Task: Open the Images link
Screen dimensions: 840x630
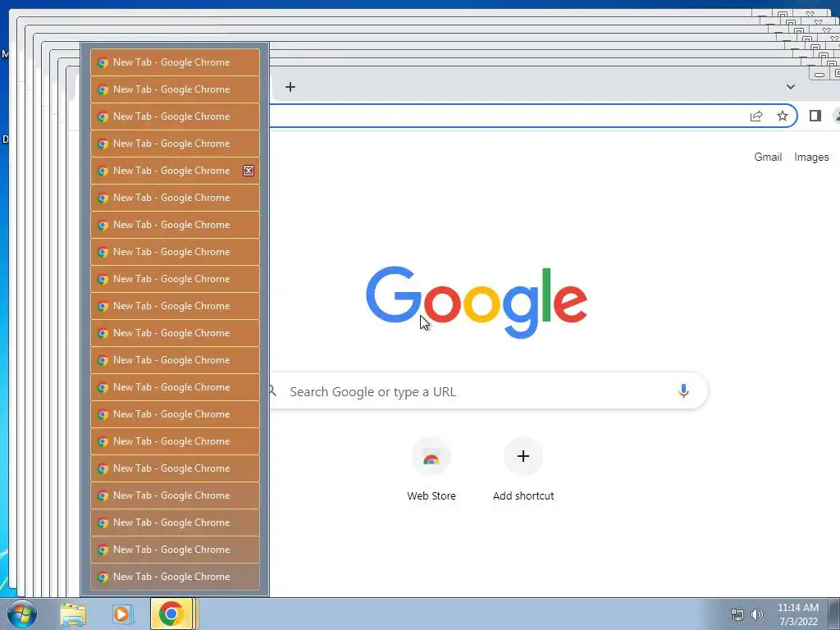Action: (x=811, y=157)
